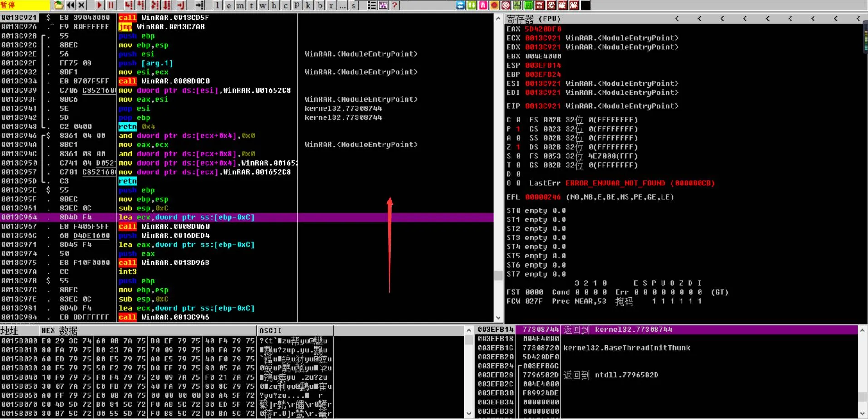Open the Log window via the 'l' button
Screen dimensions: 868x419
[x=218, y=5]
